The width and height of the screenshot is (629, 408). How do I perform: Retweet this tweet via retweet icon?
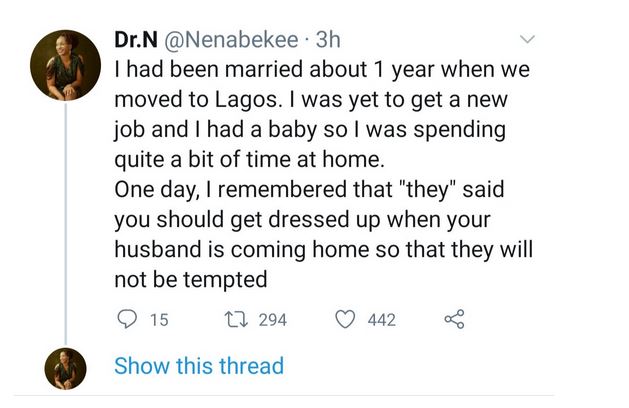(238, 320)
